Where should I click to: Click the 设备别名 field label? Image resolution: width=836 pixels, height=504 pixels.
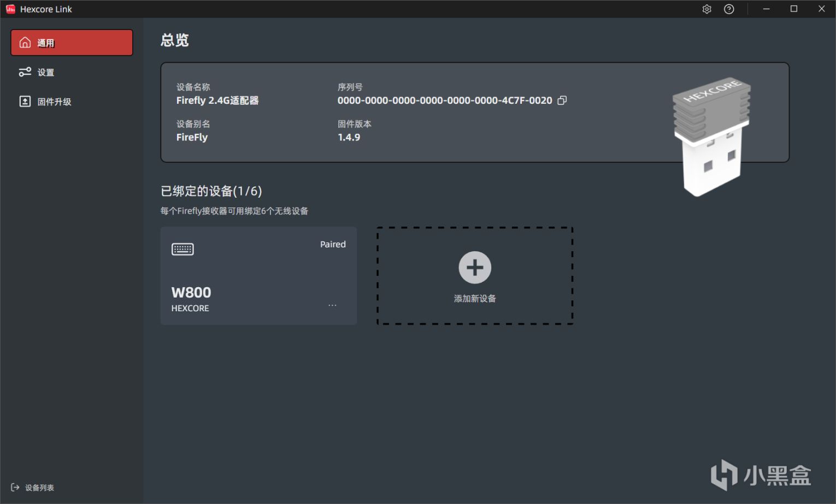(x=193, y=124)
